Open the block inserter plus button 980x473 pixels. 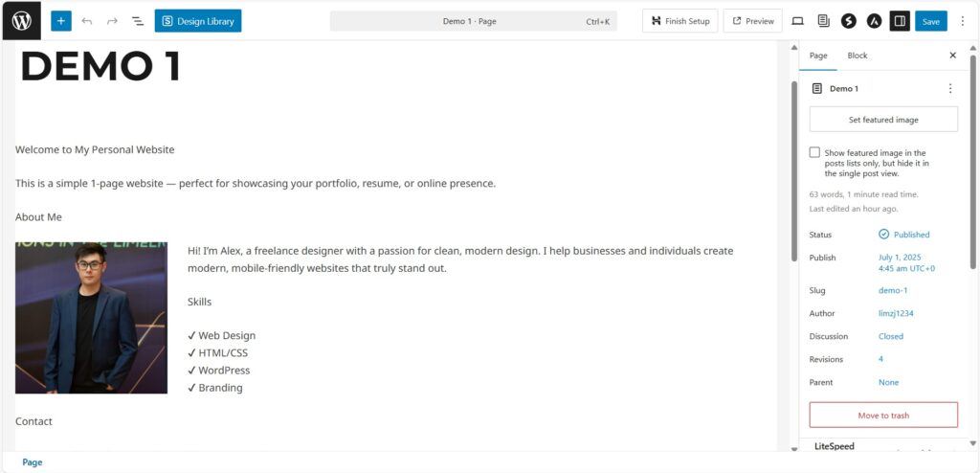(61, 21)
